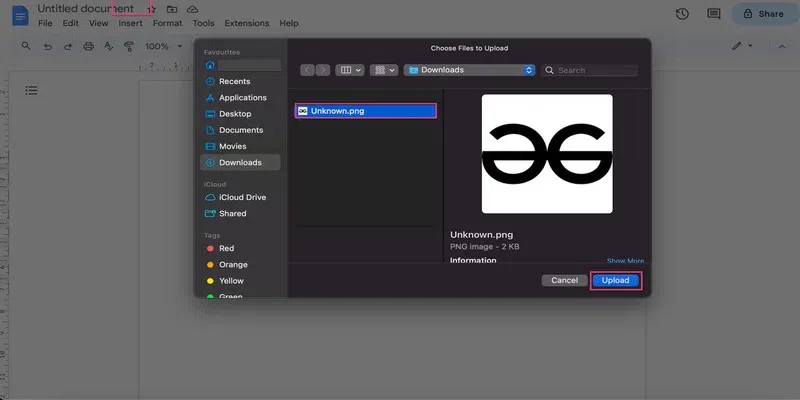
Task: Click the Share button
Action: tap(764, 14)
